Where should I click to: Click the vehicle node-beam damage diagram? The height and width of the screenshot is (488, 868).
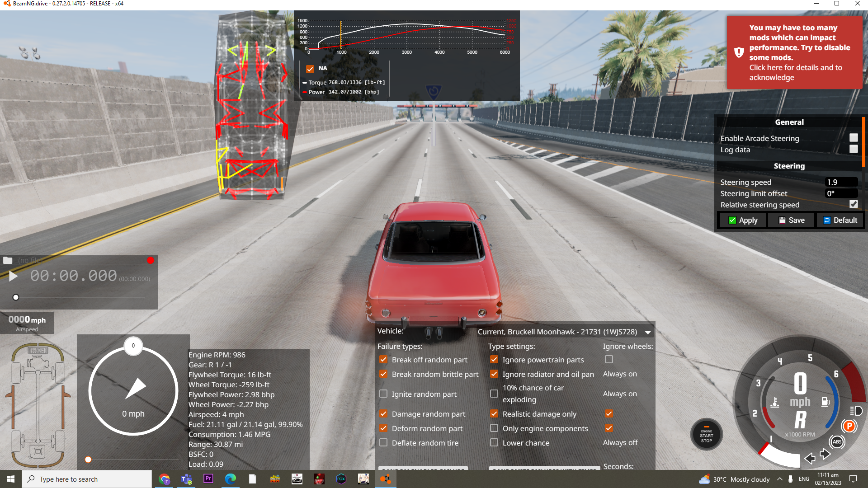252,106
